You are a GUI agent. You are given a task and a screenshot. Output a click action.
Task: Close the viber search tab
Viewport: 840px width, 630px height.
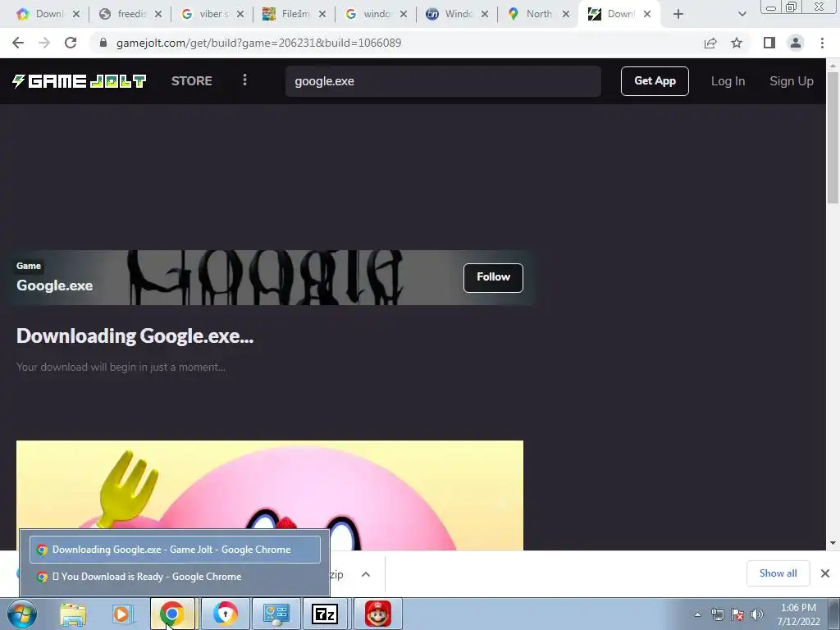click(x=240, y=14)
